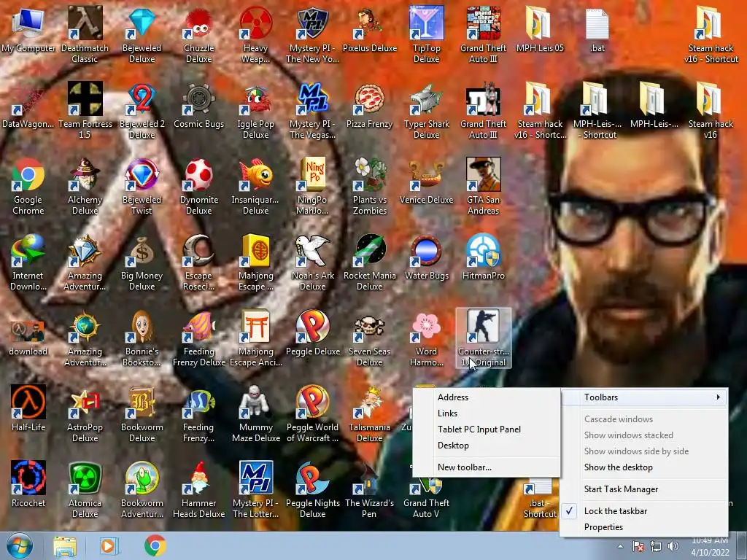Expand the Toolbars submenu arrow
747x560 pixels.
pyautogui.click(x=718, y=397)
